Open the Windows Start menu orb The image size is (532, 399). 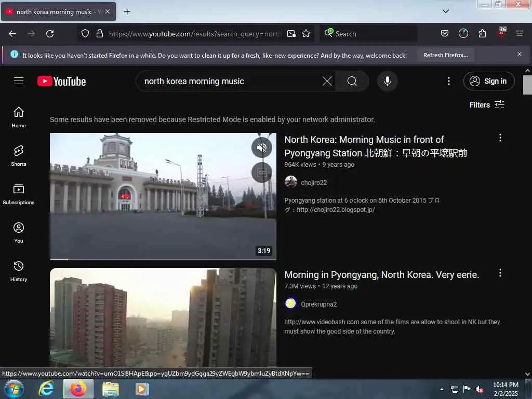tap(14, 389)
